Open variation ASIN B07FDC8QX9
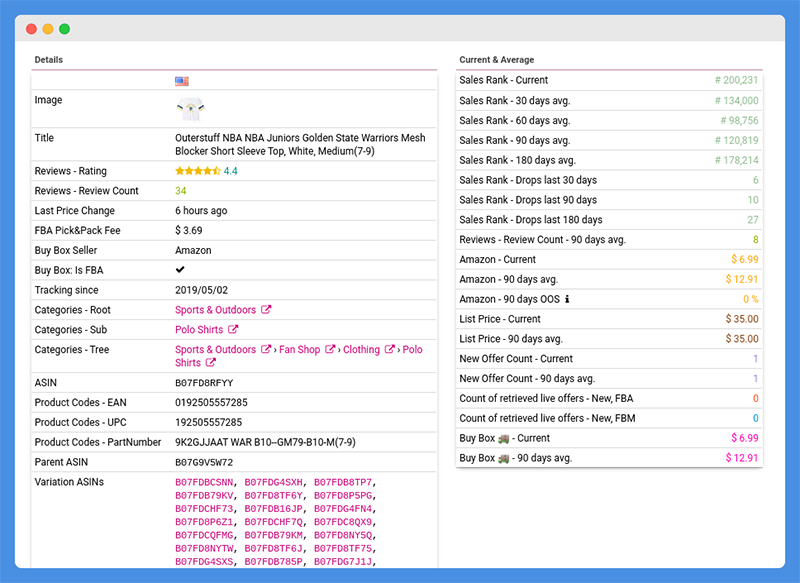The image size is (800, 583). coord(343,522)
